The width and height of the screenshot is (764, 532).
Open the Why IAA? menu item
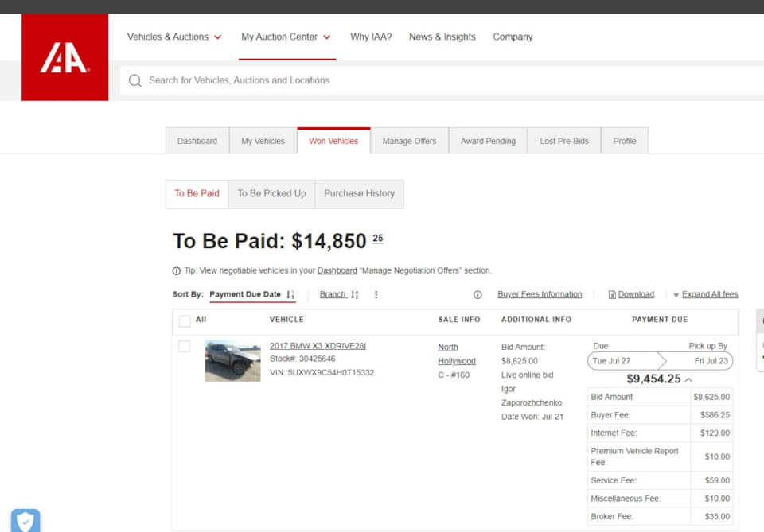tap(371, 37)
